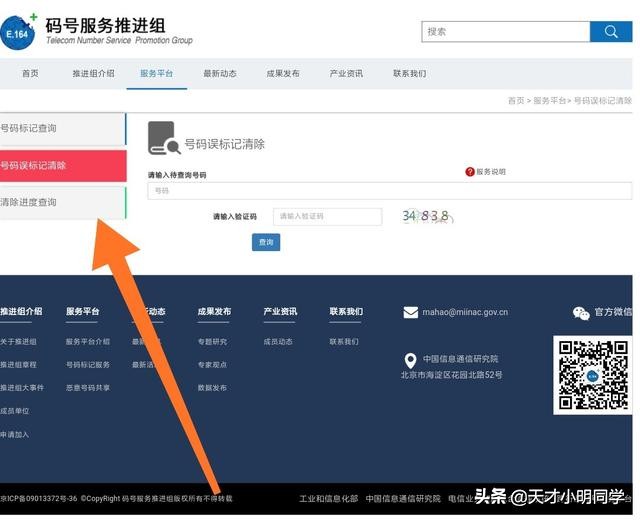Click the mahao@miinac.gov.cn email address
The height and width of the screenshot is (520, 640).
pyautogui.click(x=465, y=312)
